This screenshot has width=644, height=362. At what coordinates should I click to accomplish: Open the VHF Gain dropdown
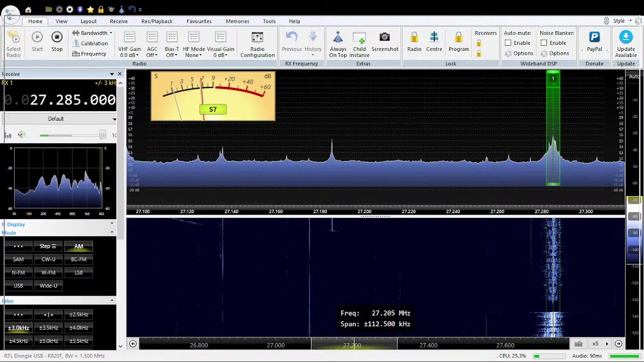129,45
